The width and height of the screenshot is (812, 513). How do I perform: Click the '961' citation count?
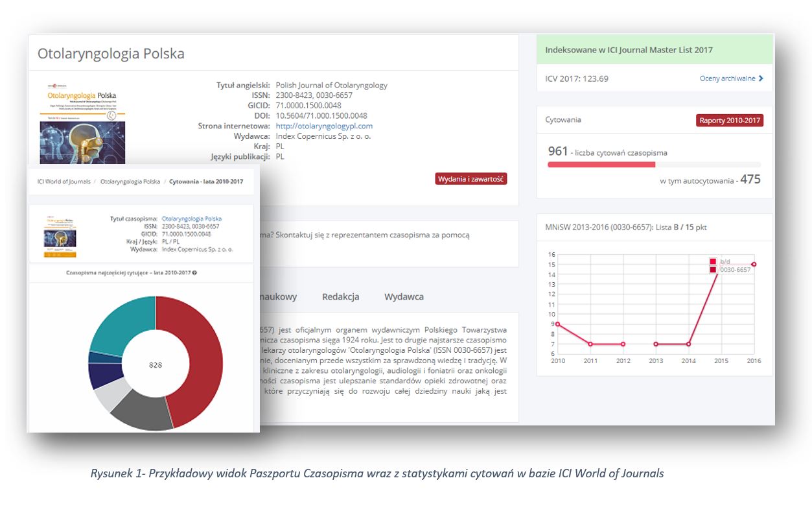click(558, 151)
